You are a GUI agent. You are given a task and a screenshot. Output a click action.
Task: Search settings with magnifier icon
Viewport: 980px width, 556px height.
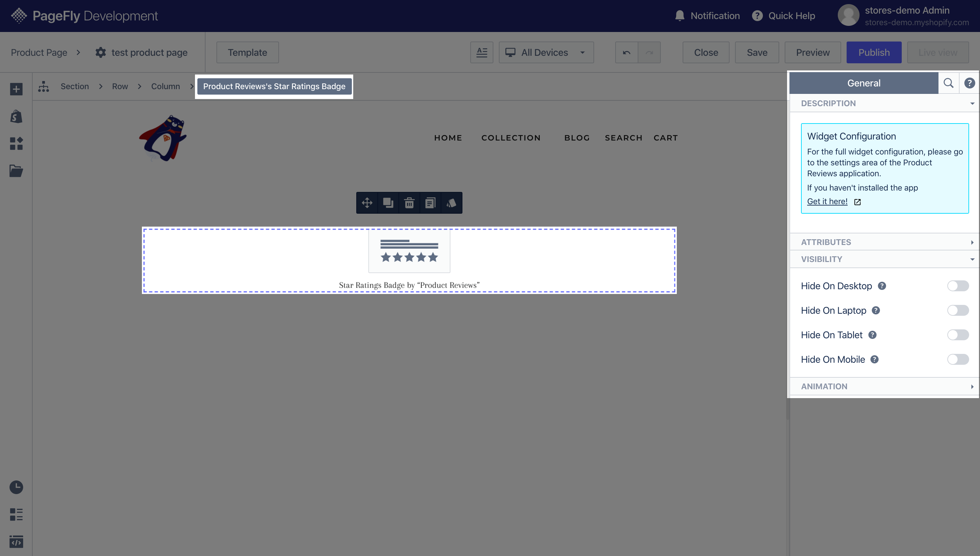coord(949,83)
